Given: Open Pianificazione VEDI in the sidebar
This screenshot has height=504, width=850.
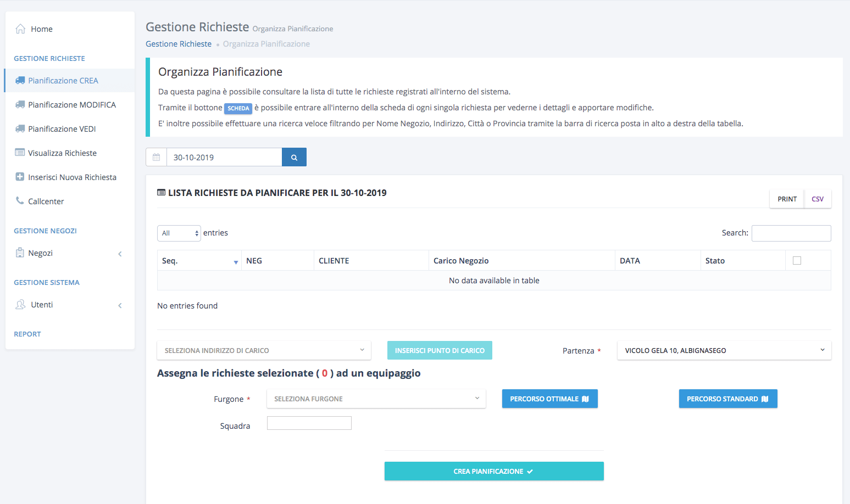Looking at the screenshot, I should pos(62,129).
